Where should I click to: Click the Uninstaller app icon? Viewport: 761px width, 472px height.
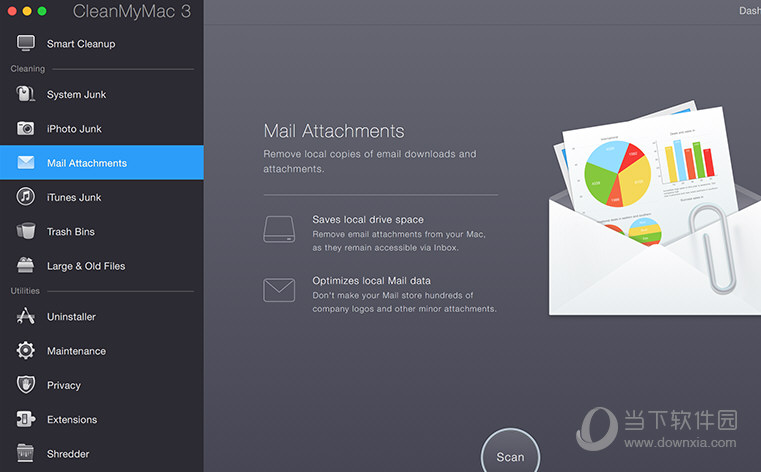tap(26, 316)
